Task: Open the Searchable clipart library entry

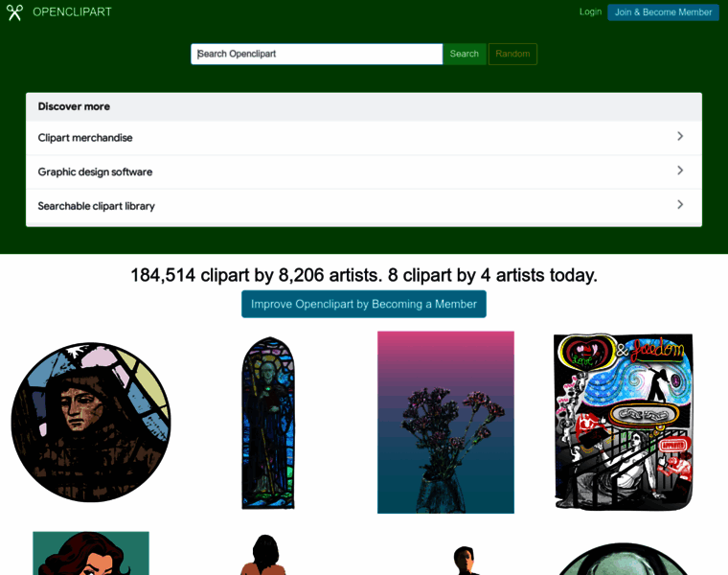Action: 364,206
